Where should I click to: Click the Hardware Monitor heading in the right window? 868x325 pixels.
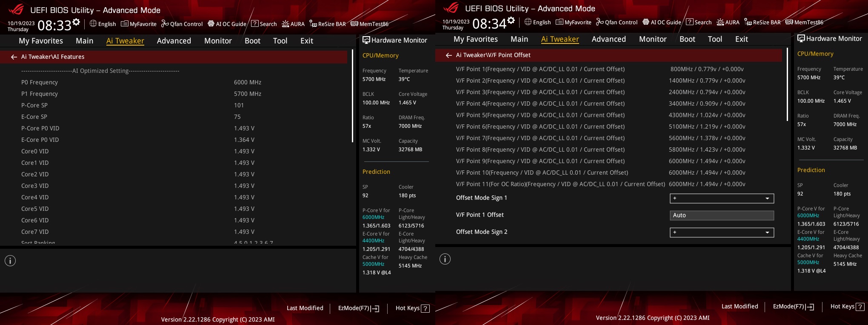pyautogui.click(x=830, y=38)
